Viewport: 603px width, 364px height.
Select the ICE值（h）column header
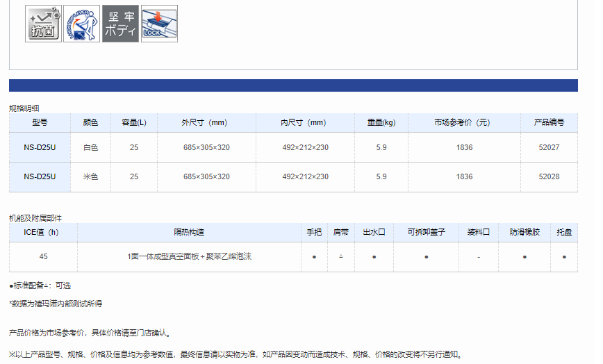pos(44,233)
